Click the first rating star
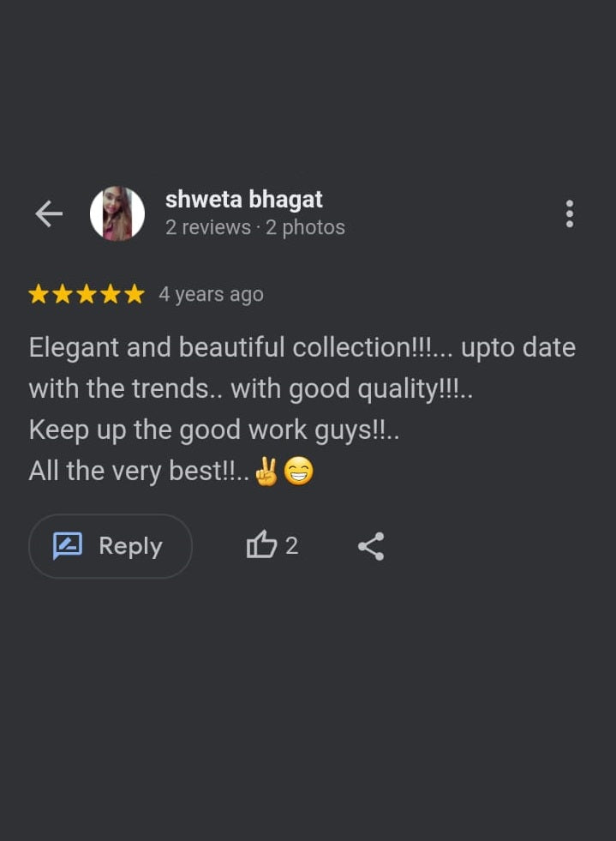The image size is (616, 841). pos(38,294)
